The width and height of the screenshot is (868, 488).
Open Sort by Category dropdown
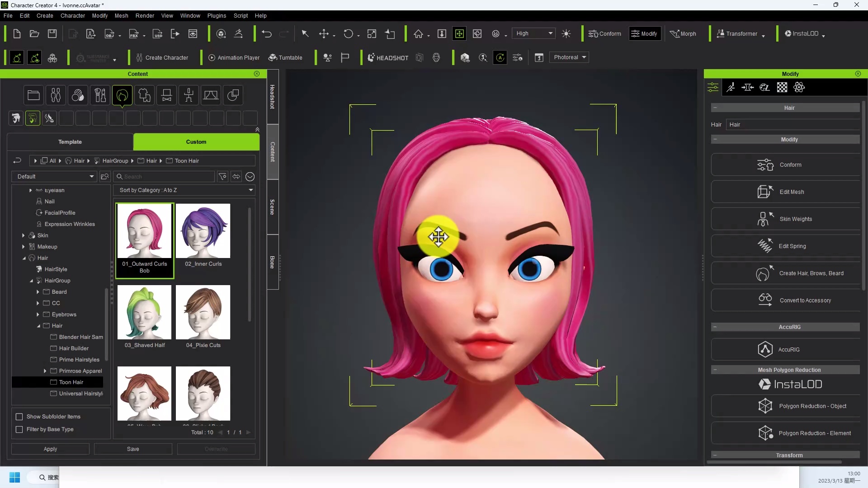184,190
